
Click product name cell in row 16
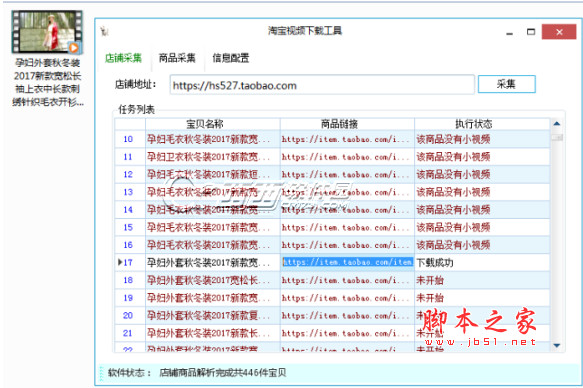click(x=213, y=245)
